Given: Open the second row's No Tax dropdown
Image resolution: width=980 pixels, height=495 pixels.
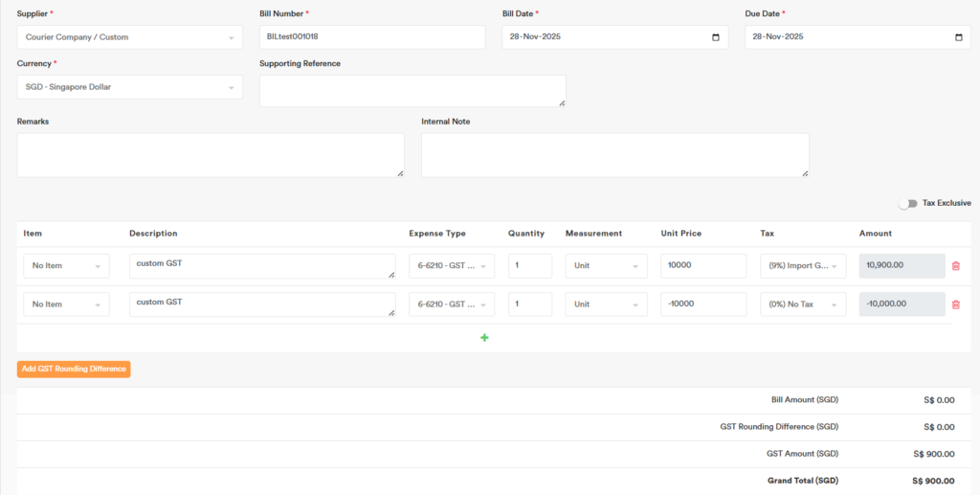Looking at the screenshot, I should pyautogui.click(x=802, y=304).
